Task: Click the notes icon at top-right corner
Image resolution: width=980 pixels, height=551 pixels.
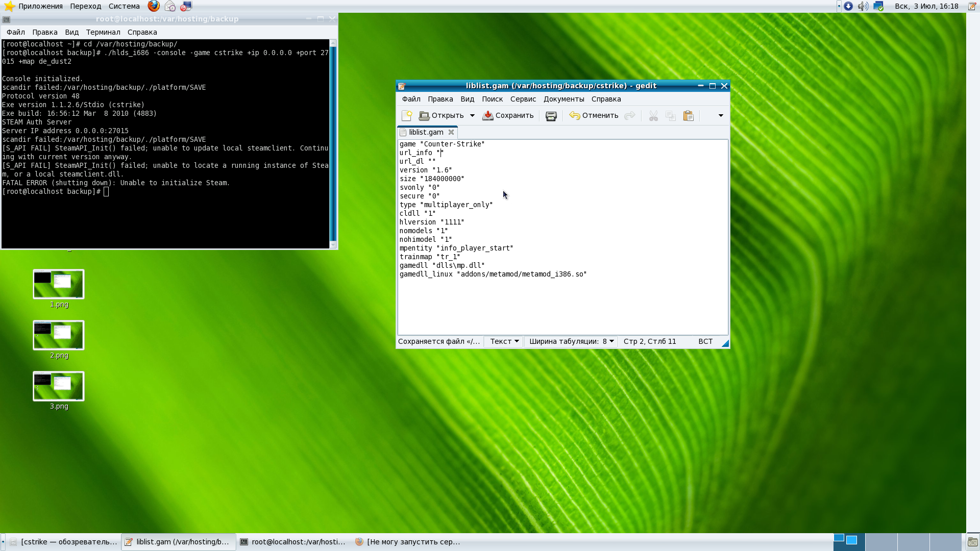Action: click(x=972, y=6)
